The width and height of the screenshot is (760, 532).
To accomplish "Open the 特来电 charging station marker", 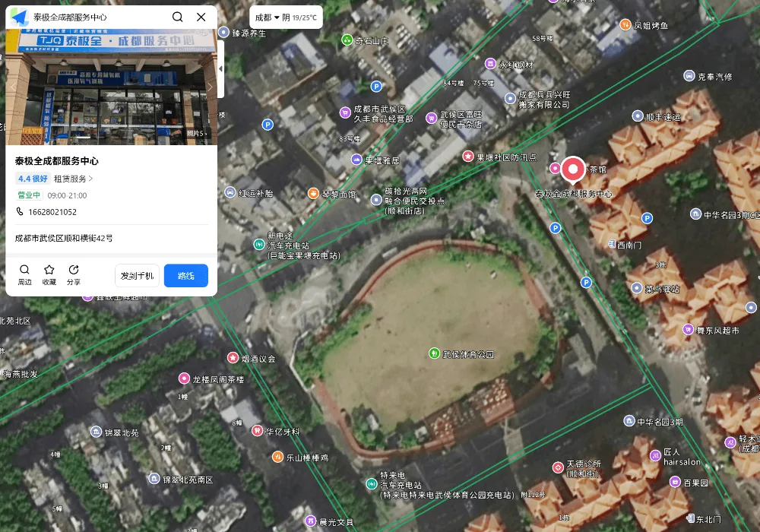I will (372, 483).
